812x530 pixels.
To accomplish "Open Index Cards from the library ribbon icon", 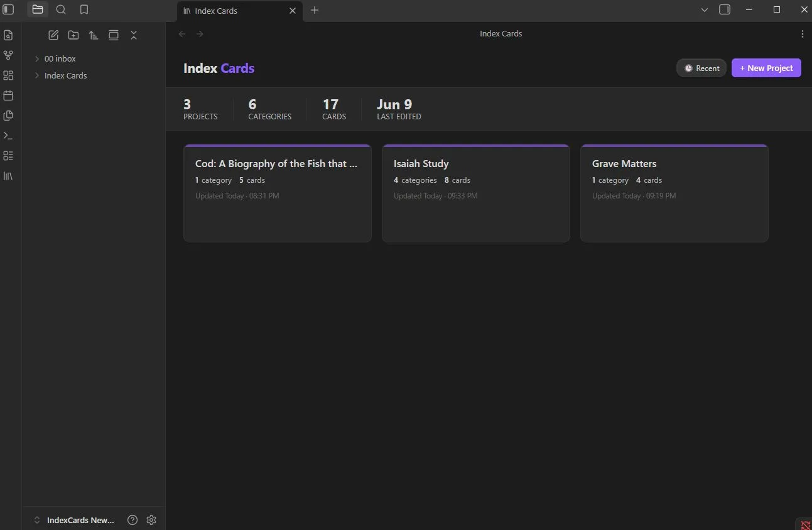I will 8,176.
